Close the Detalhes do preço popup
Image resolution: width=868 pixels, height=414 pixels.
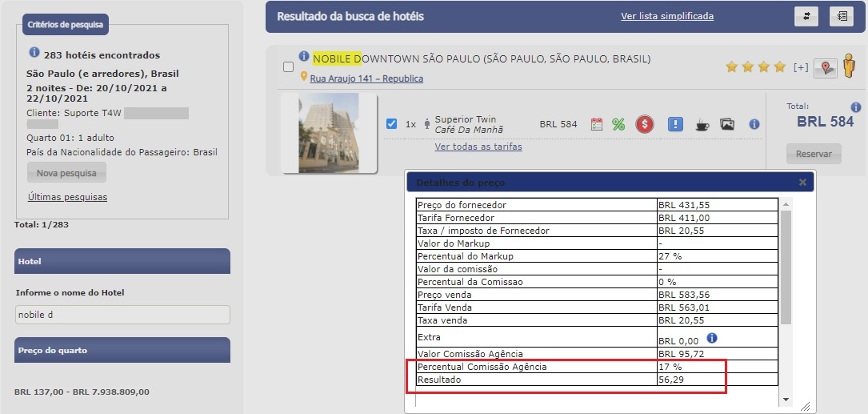point(802,182)
